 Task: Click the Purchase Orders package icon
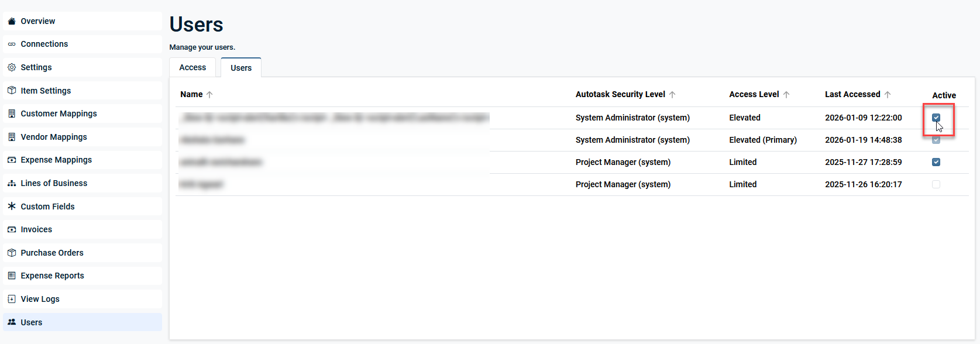coord(12,253)
